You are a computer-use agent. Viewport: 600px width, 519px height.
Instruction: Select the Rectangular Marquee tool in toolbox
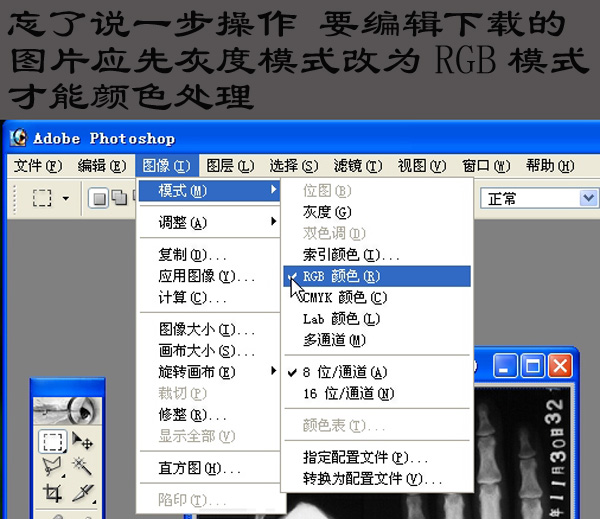(52, 441)
